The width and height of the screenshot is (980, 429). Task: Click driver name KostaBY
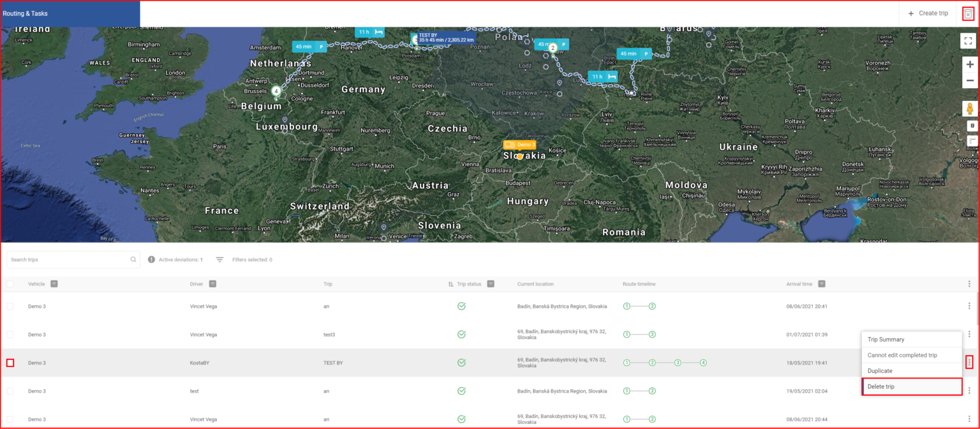[x=200, y=363]
